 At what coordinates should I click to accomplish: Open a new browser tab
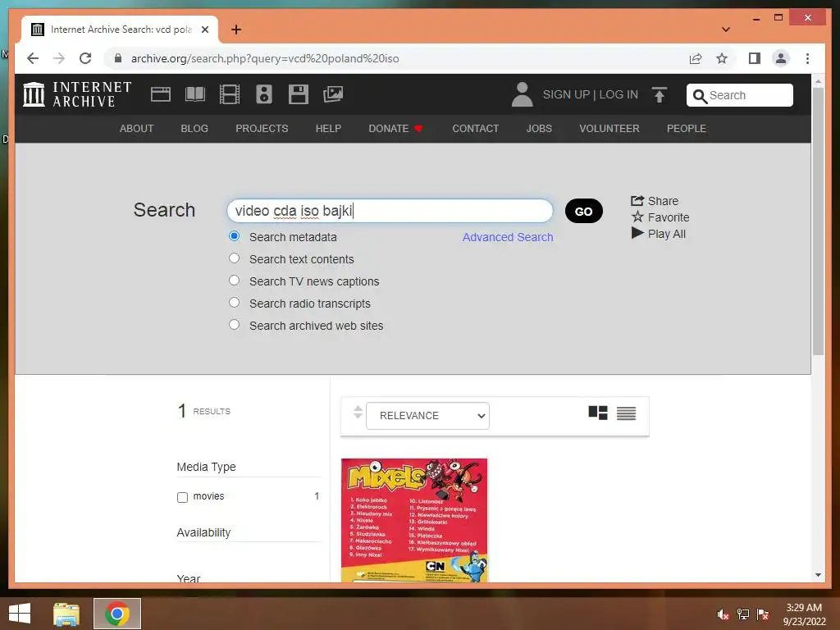click(236, 30)
